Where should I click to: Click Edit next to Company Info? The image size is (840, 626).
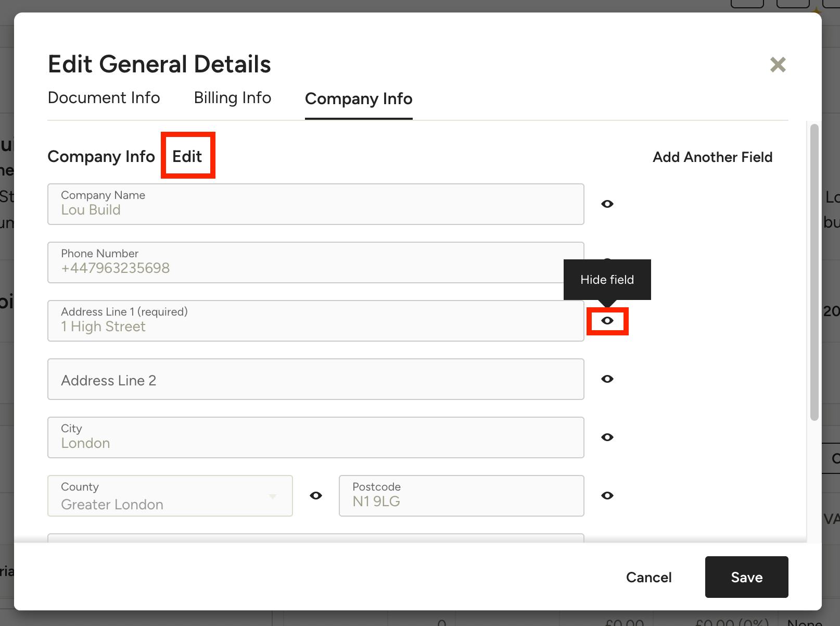pyautogui.click(x=187, y=156)
